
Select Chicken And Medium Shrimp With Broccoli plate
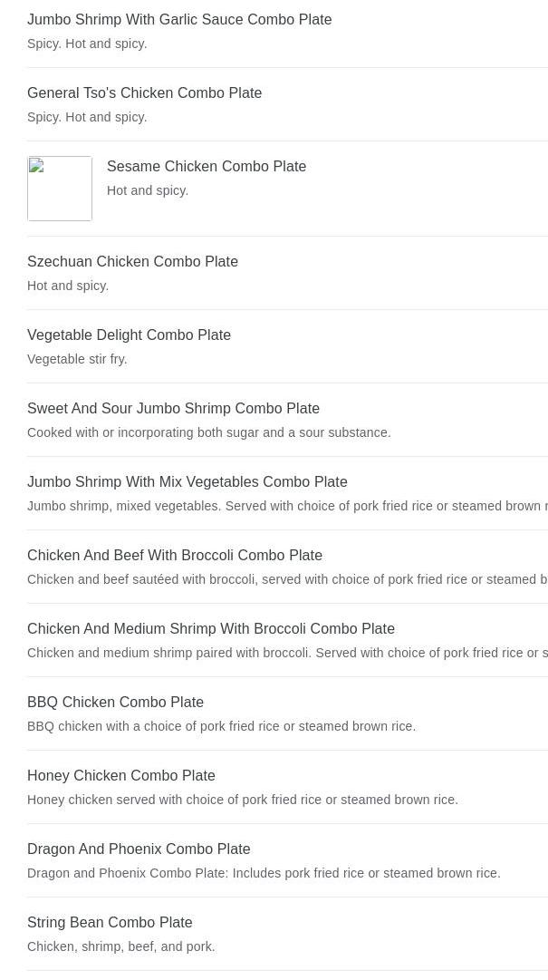(x=211, y=628)
